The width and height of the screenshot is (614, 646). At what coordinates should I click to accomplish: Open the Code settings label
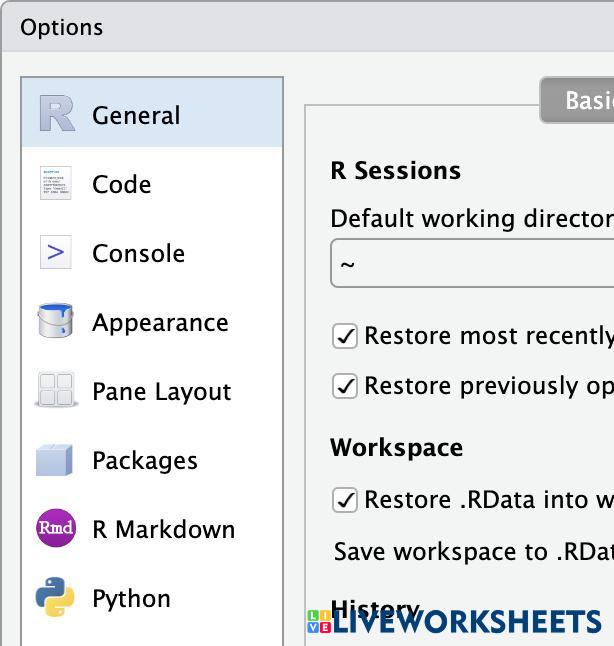121,185
